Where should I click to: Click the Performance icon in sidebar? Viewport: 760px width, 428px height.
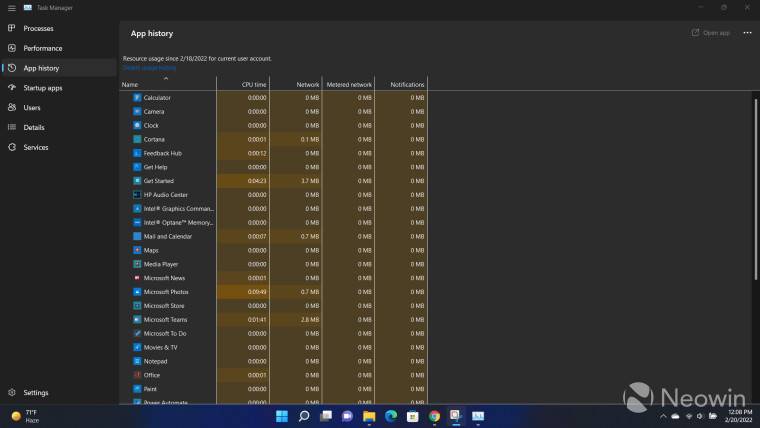12,48
